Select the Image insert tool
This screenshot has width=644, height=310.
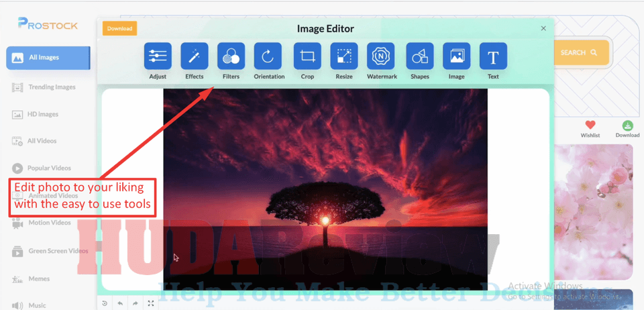coord(456,56)
